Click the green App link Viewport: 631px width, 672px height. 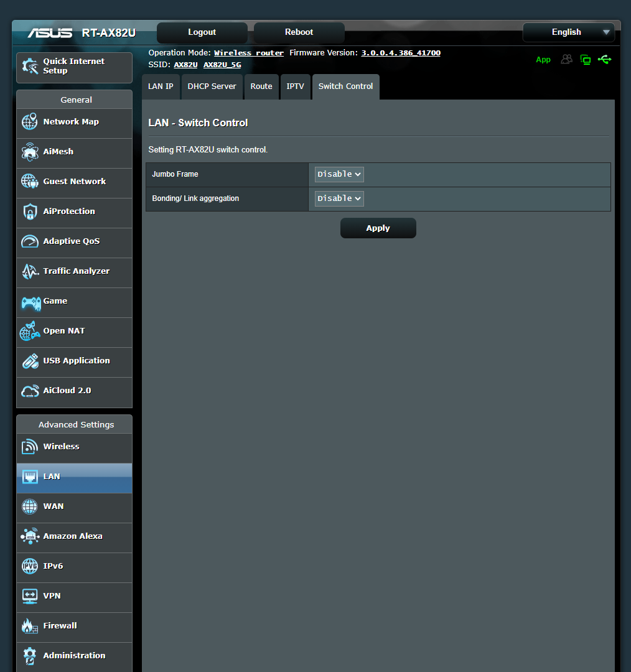pyautogui.click(x=543, y=60)
